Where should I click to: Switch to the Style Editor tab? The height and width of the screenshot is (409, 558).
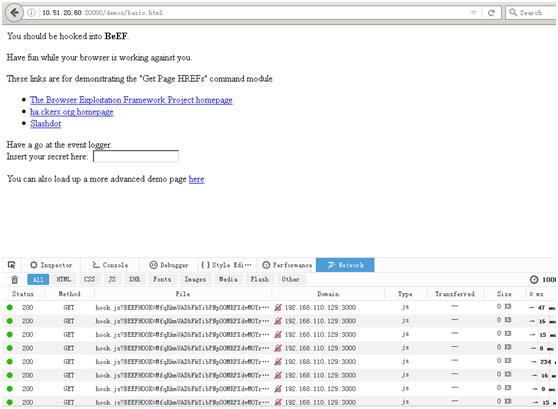[227, 265]
